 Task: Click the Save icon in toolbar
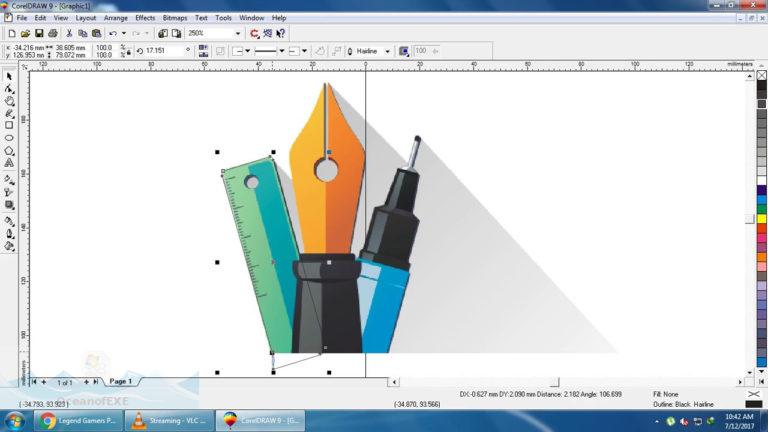[39, 33]
